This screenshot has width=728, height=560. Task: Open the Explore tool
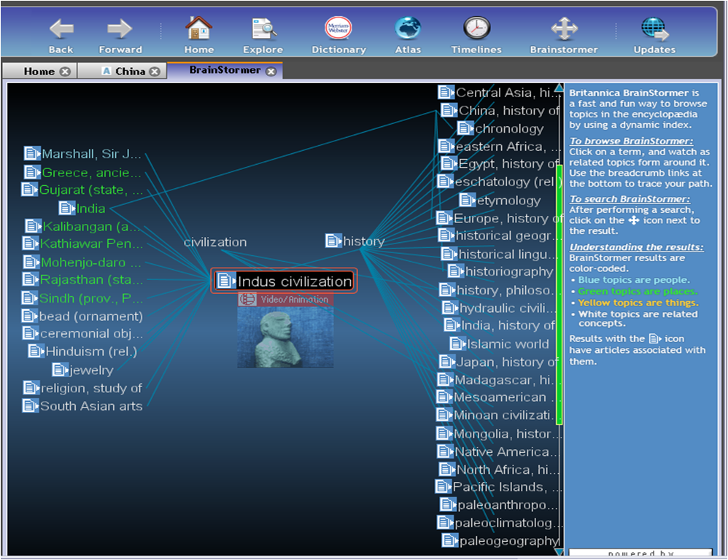pyautogui.click(x=262, y=29)
